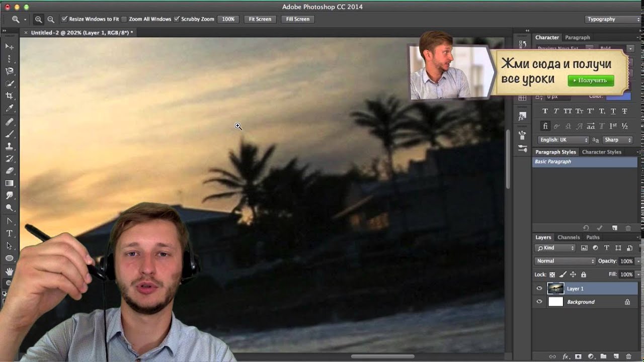Screen dimensions: 644x362
Task: Select the Clone Stamp tool
Action: coord(9,147)
